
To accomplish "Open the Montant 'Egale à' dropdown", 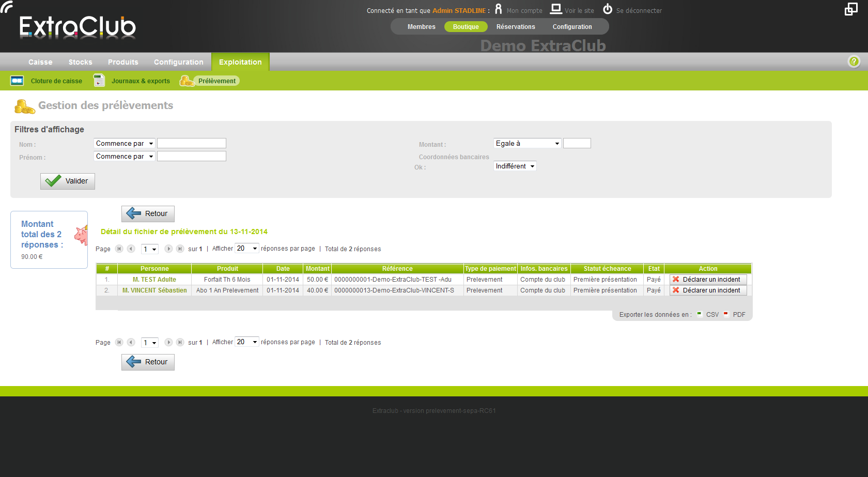I will tap(528, 143).
